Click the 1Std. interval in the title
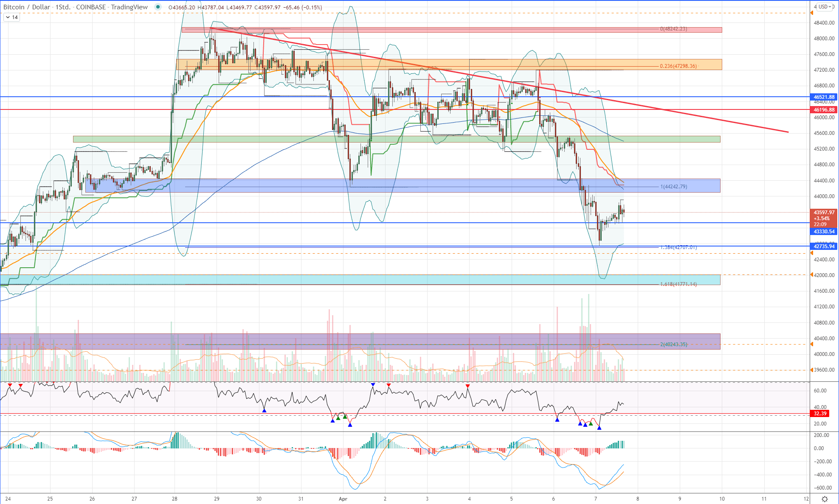 [63, 7]
